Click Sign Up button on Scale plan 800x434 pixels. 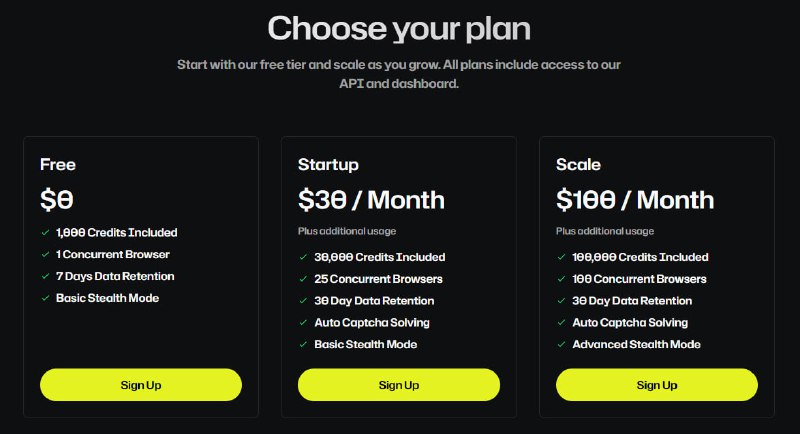657,385
